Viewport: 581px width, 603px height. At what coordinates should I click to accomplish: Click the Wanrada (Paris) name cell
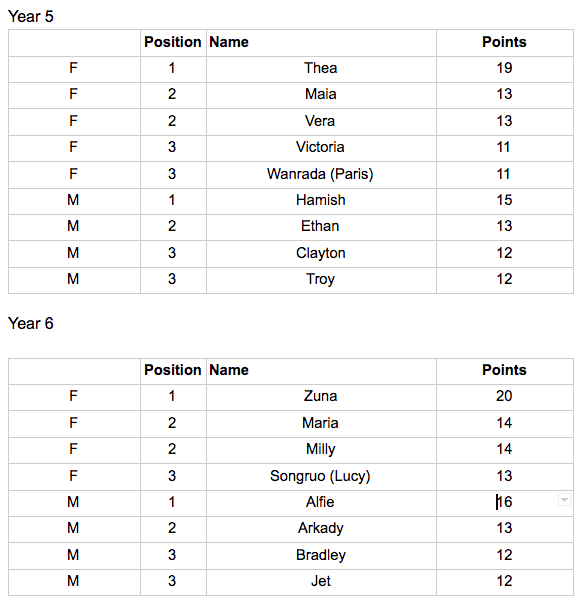(x=321, y=175)
